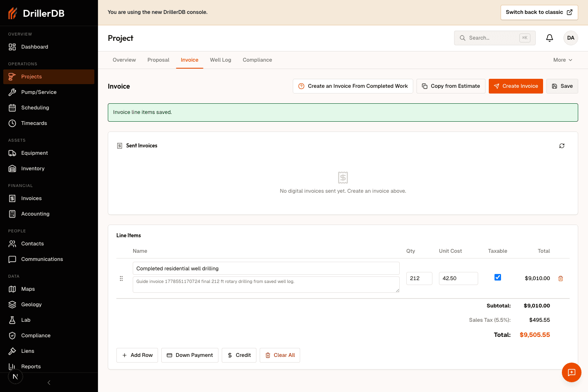Click the DrillerDB logo icon
Viewport: 588px width, 392px height.
point(13,13)
